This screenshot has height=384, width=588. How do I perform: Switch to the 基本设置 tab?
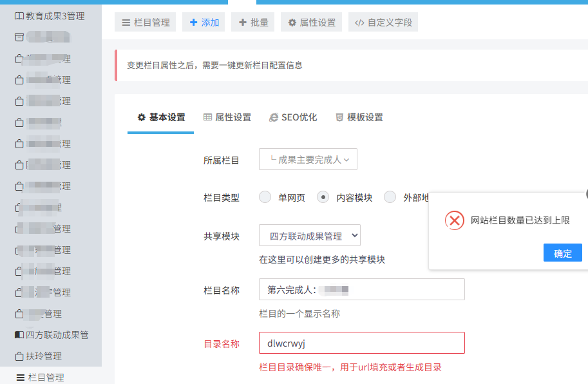[161, 117]
